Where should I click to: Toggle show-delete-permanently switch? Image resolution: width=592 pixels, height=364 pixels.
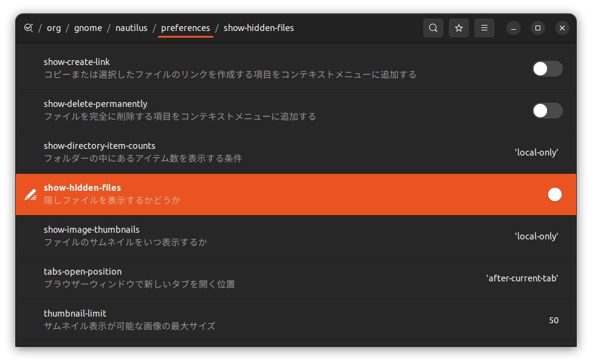(x=548, y=111)
